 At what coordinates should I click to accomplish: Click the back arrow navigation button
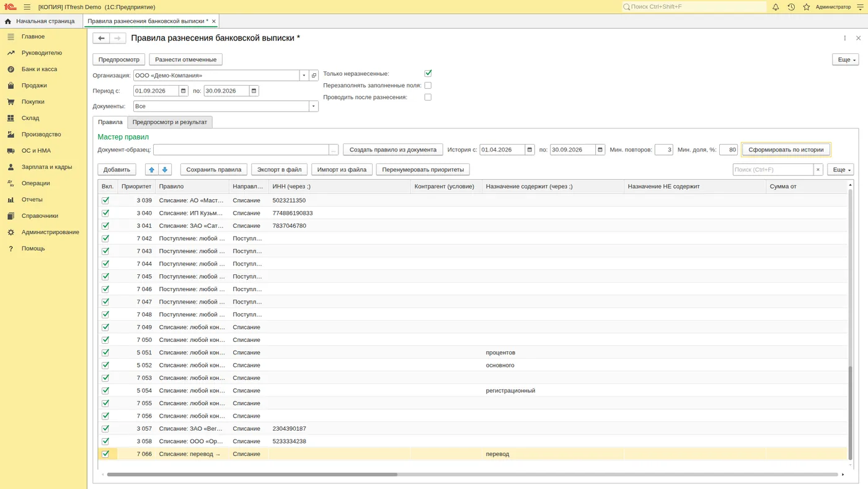click(101, 38)
